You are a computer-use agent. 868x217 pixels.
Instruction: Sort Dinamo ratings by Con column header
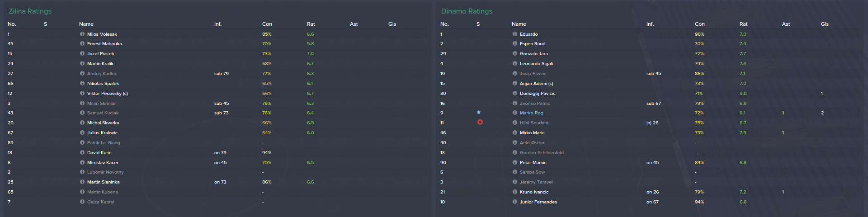[699, 24]
